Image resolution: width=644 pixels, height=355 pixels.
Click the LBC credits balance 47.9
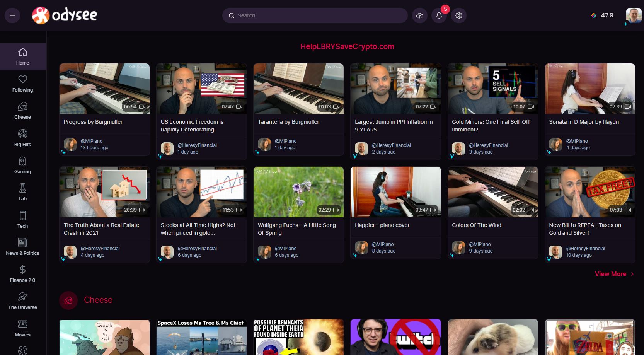point(602,15)
